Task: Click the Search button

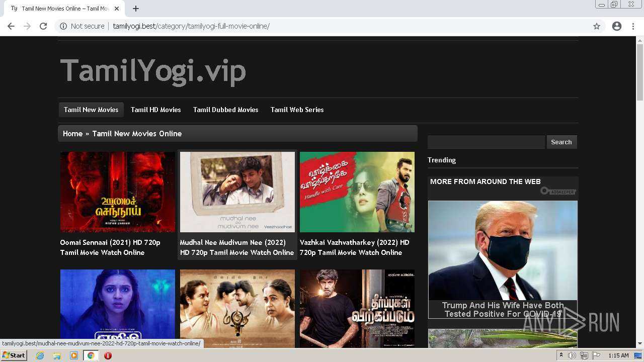Action: tap(561, 142)
